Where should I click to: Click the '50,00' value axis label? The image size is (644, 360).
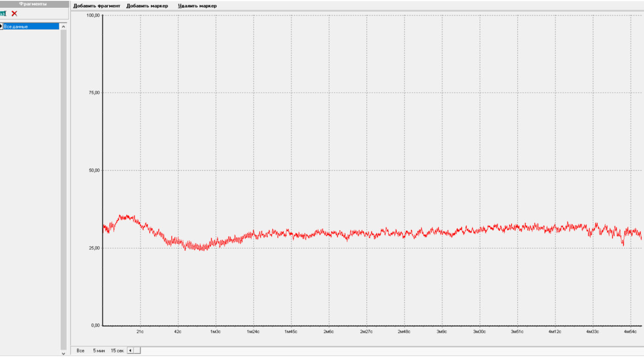94,171
